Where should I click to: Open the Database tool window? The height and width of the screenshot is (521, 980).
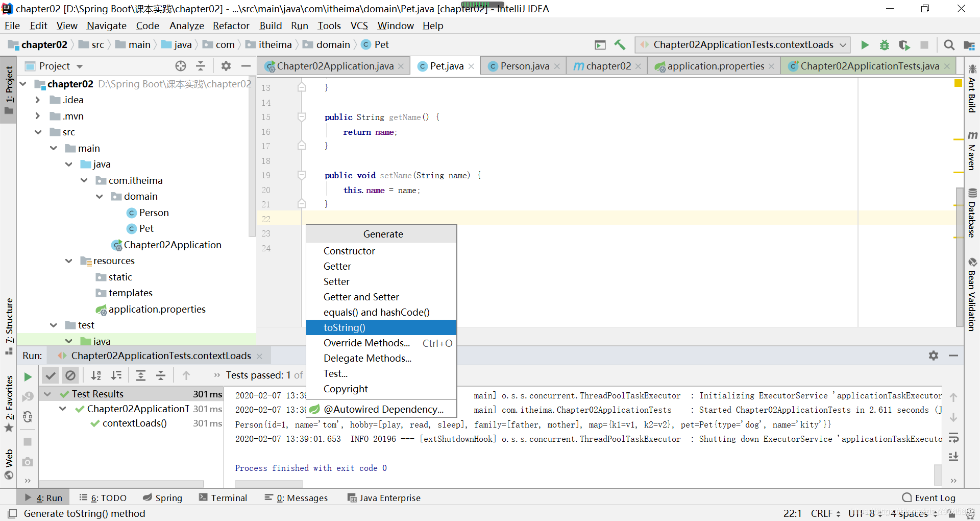[972, 213]
